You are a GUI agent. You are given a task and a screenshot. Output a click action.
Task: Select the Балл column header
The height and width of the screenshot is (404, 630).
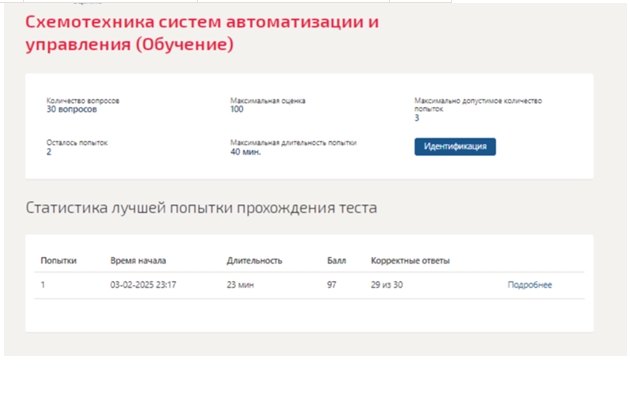pos(336,261)
